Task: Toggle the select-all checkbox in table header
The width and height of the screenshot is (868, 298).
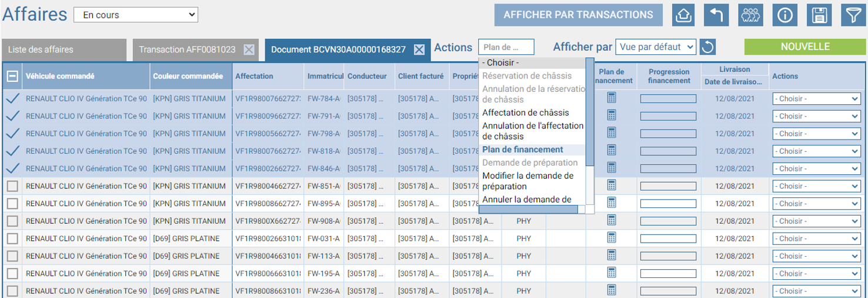Action: (x=12, y=76)
